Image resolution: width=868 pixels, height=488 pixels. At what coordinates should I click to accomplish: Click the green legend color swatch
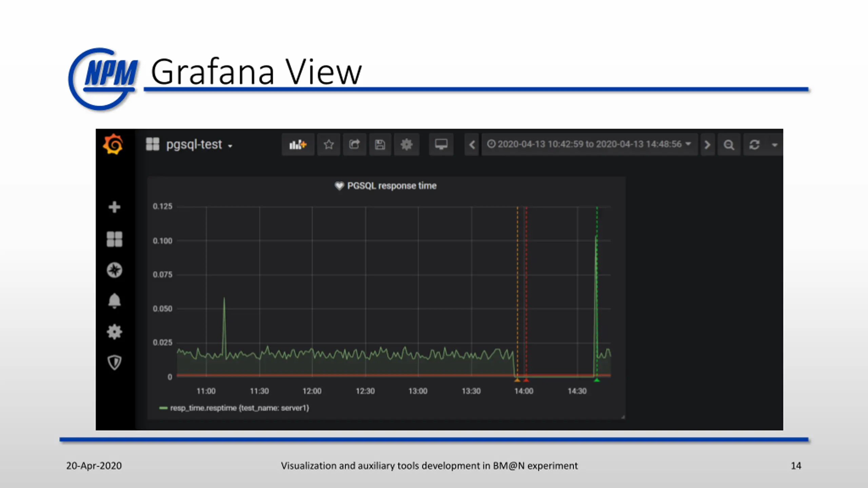pos(163,408)
